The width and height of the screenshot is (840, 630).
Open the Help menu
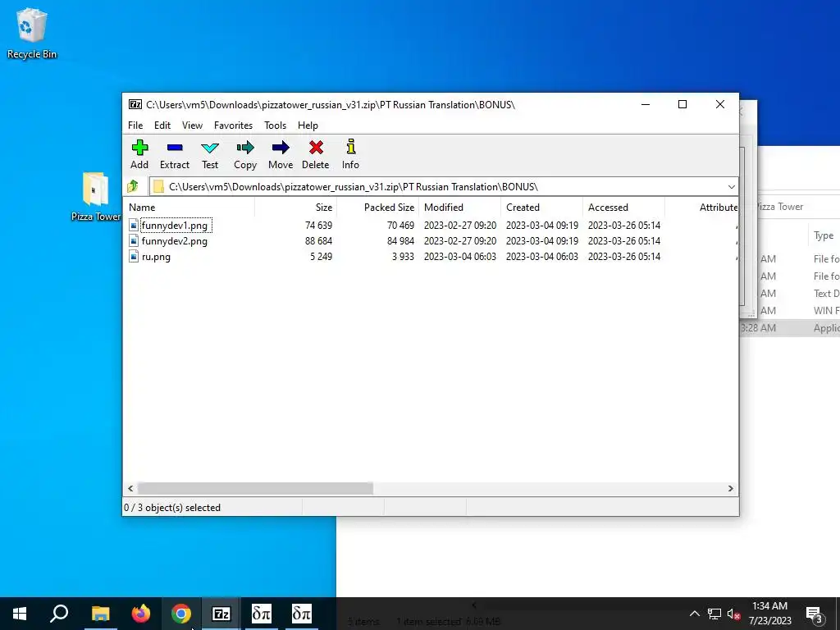click(x=308, y=126)
